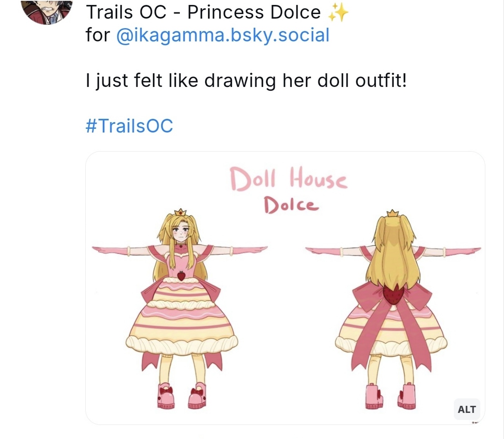Click the front-view cake-layered skirt
Image resolution: width=504 pixels, height=439 pixels.
(x=181, y=319)
